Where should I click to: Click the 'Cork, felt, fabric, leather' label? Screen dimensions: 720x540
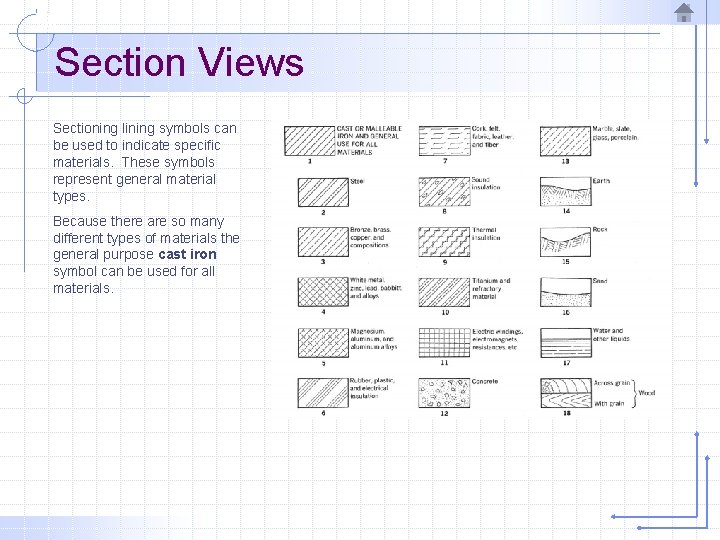tap(493, 136)
